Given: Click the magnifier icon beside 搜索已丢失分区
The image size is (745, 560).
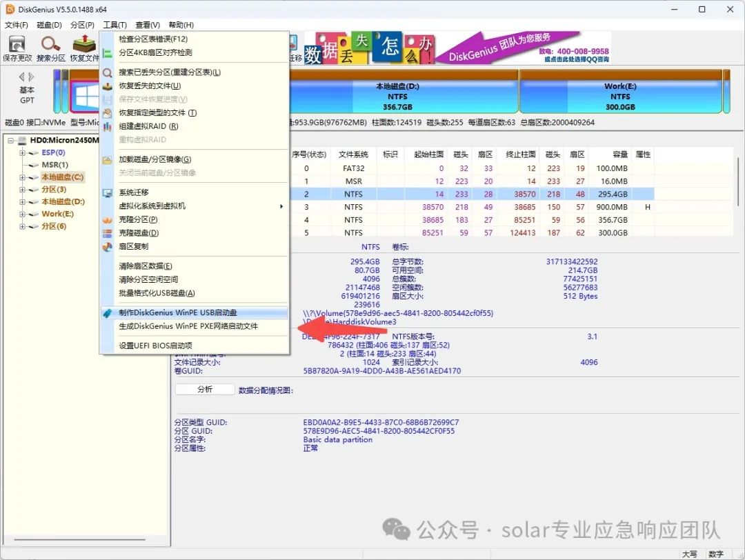Looking at the screenshot, I should [108, 72].
